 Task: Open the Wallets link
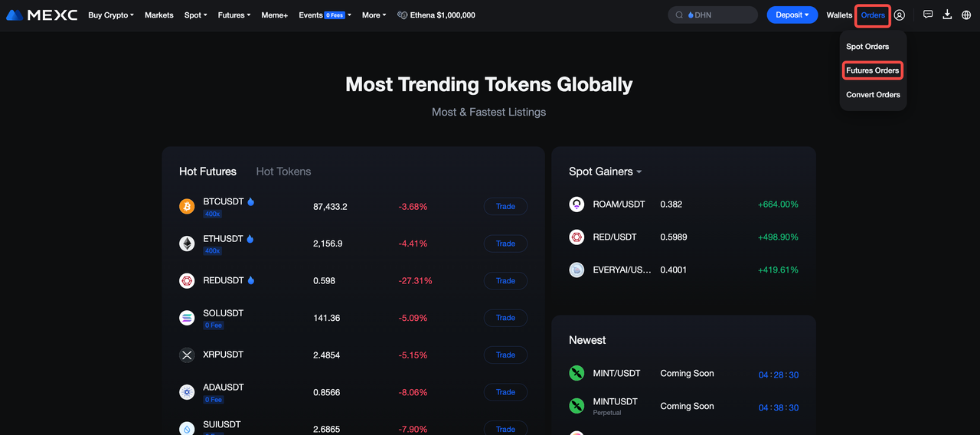click(839, 15)
